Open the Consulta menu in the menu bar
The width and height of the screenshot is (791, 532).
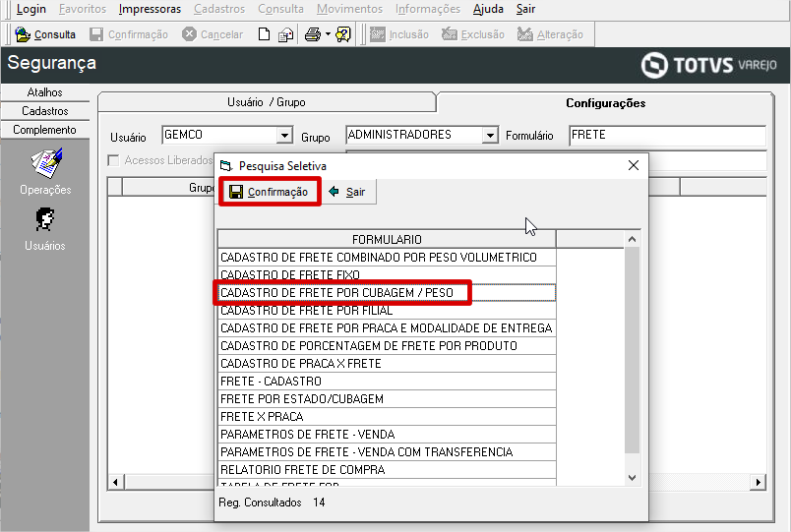click(x=281, y=9)
